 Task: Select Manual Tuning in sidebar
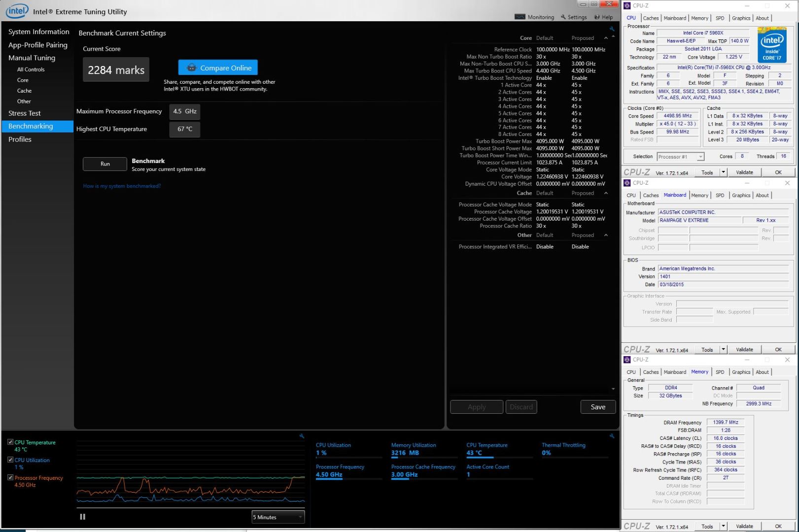(32, 58)
